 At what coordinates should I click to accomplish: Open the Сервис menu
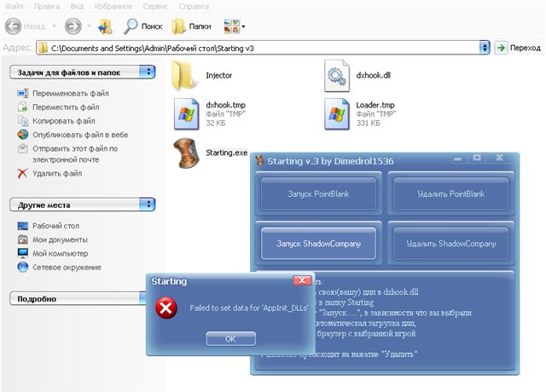click(x=155, y=6)
